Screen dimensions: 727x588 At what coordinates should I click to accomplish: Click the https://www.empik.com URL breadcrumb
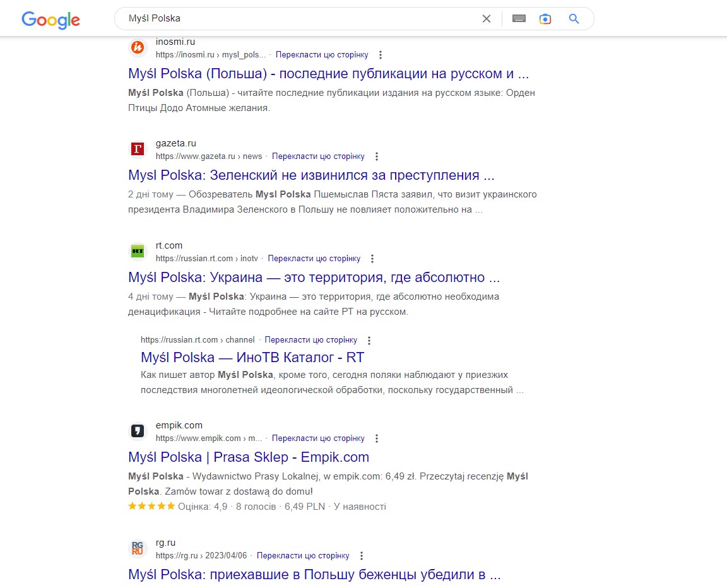(209, 438)
